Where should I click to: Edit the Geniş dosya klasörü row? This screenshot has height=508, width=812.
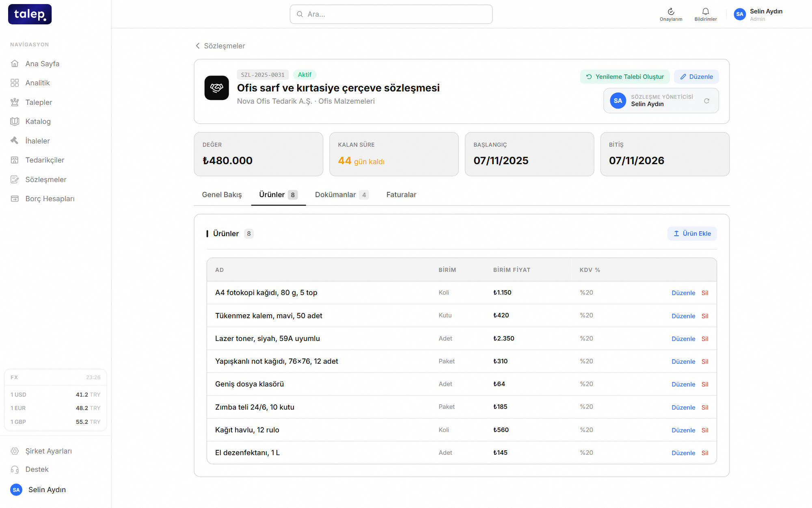point(683,384)
